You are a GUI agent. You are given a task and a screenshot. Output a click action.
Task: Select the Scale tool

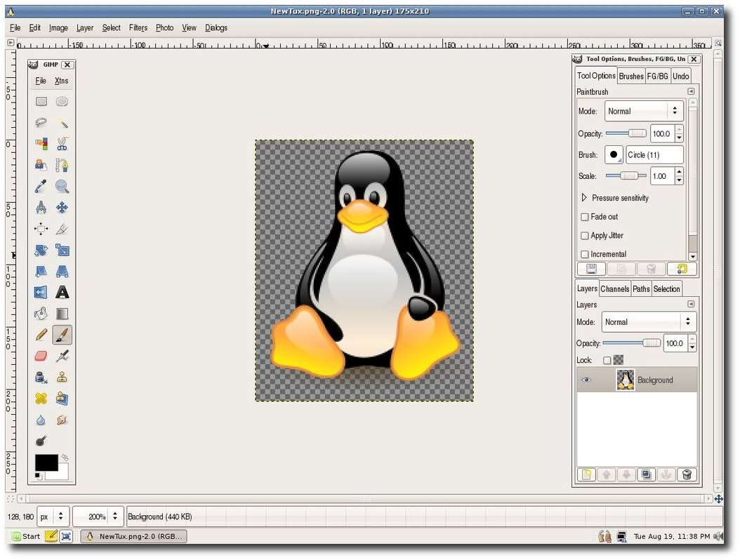tap(62, 250)
